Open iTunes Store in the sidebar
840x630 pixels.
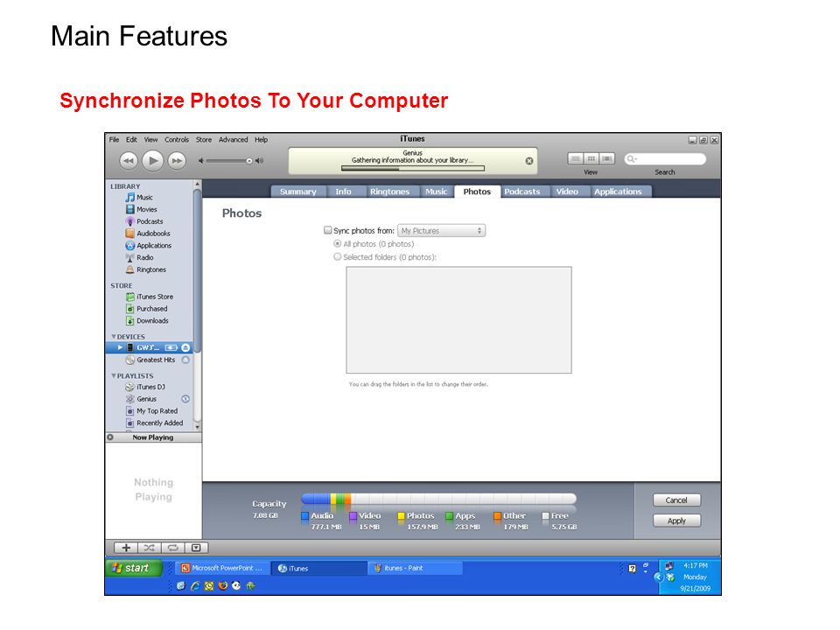[155, 297]
